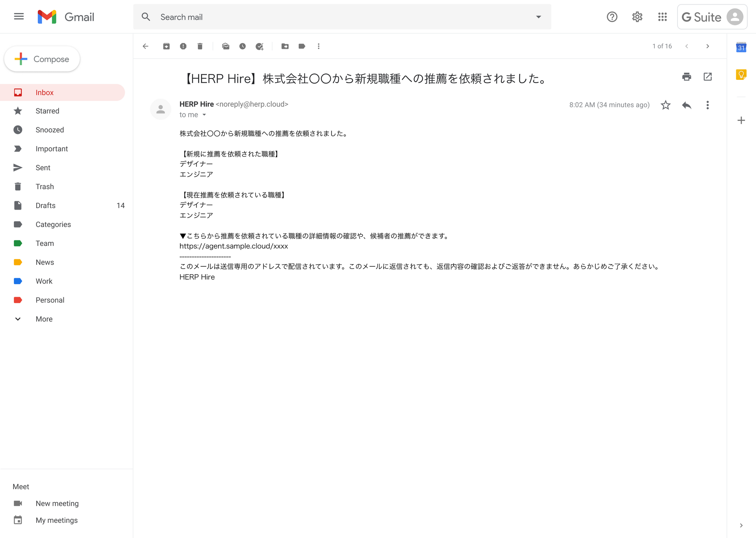Viewport: 756px width, 538px height.
Task: Go to the Starred folder
Action: 47,111
